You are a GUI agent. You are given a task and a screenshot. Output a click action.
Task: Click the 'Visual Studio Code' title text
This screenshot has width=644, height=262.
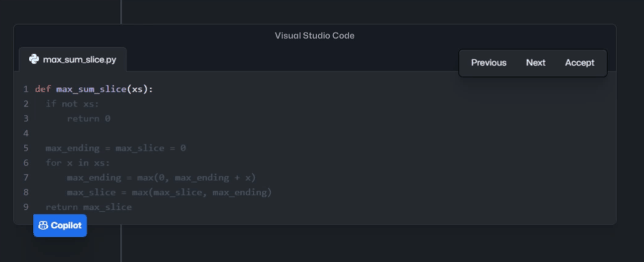click(314, 36)
